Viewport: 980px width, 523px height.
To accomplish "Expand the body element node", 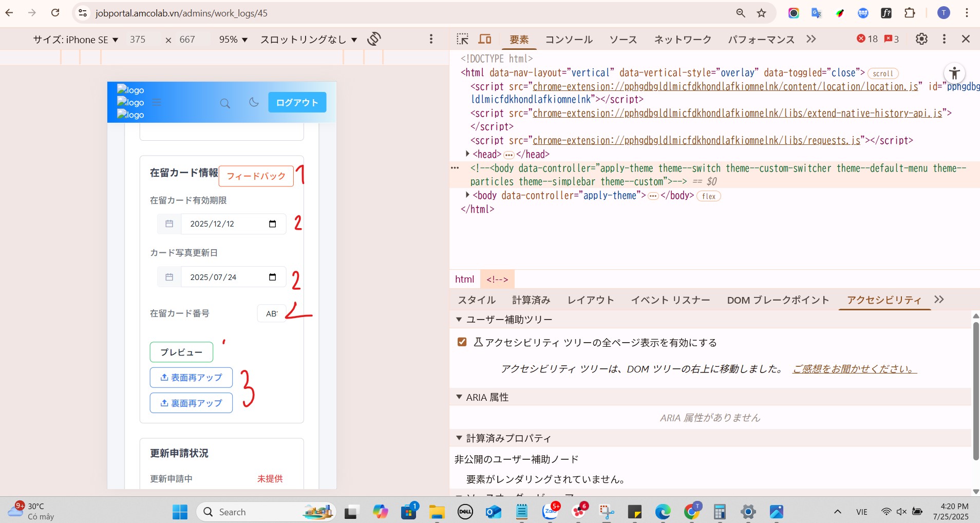I will [x=467, y=195].
